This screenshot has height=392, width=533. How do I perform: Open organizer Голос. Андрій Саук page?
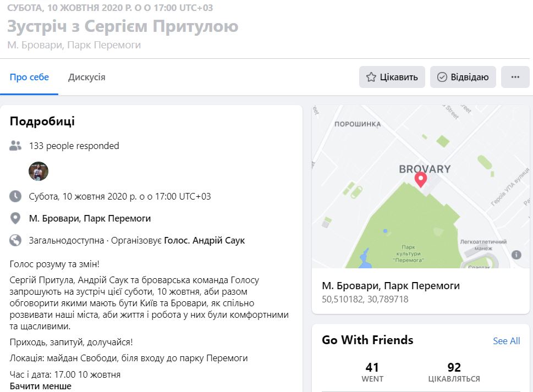pos(205,240)
